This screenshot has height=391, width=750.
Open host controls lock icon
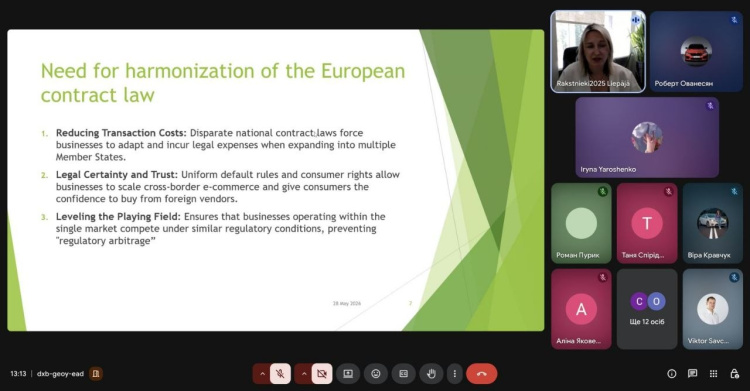click(734, 374)
